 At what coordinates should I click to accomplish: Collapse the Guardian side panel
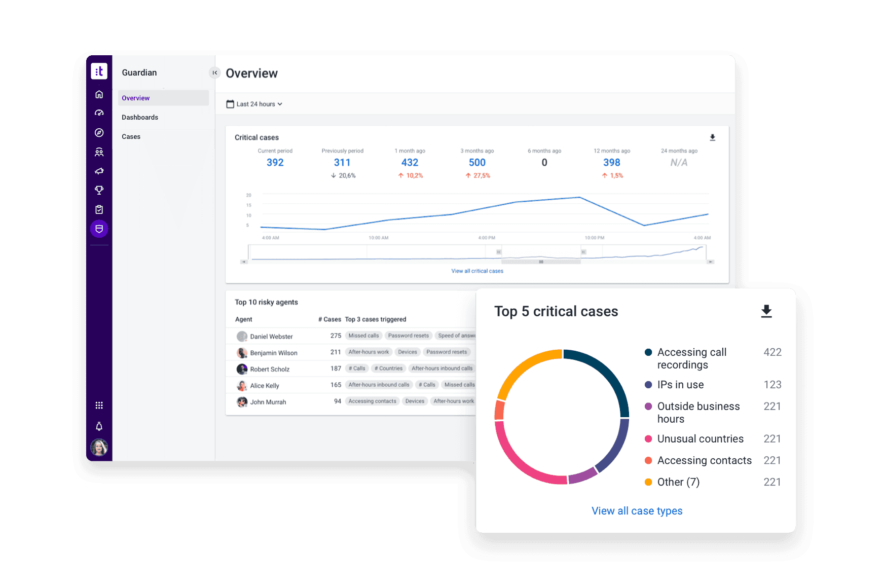215,73
